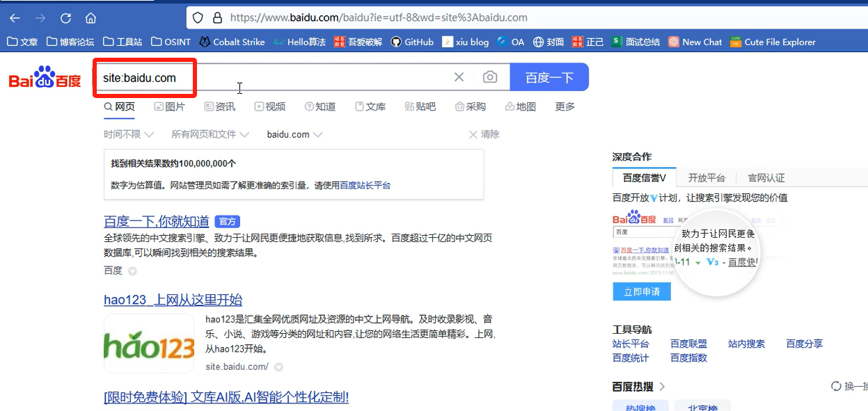Go back to the previous page
Viewport: 868px width, 411px height.
pos(15,18)
